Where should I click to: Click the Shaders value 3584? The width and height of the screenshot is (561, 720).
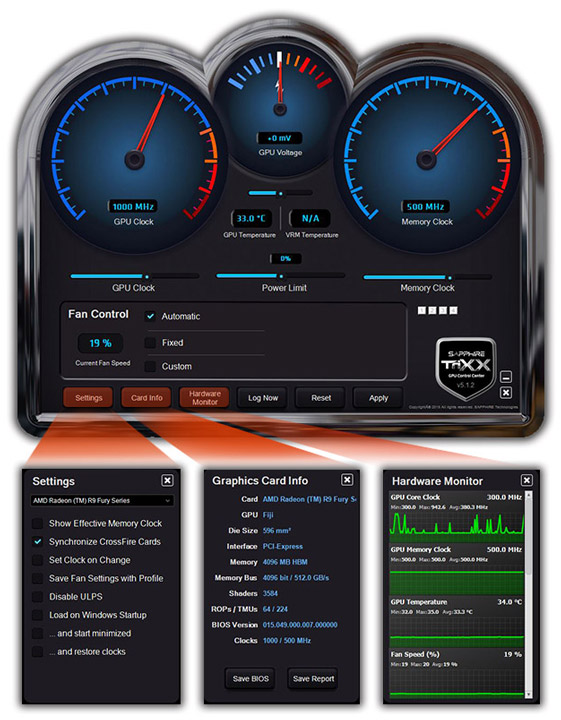pos(270,593)
